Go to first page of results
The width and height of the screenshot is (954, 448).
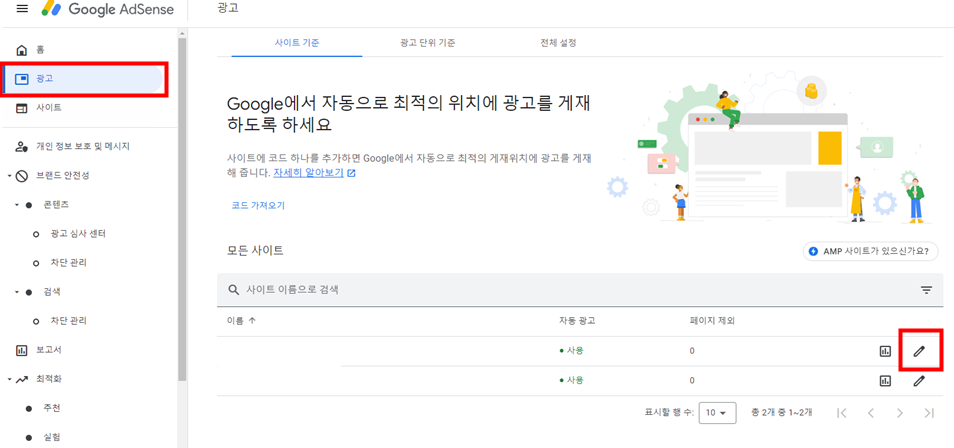tap(841, 413)
